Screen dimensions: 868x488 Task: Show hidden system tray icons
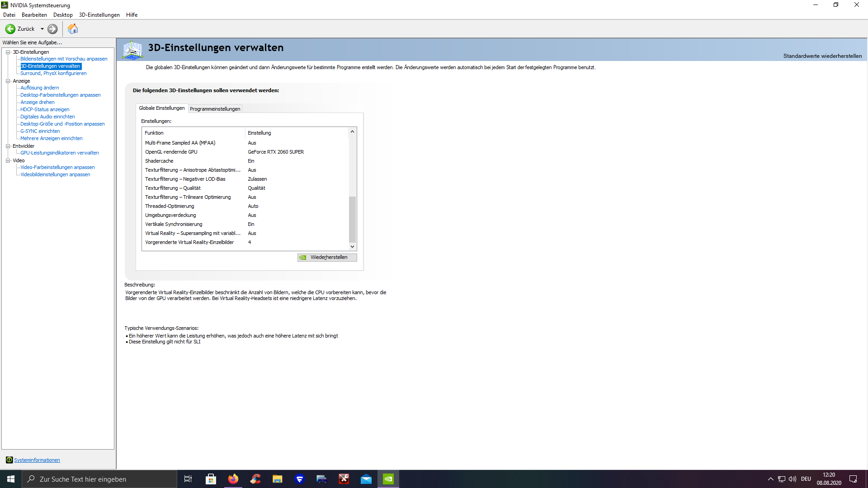pos(771,479)
